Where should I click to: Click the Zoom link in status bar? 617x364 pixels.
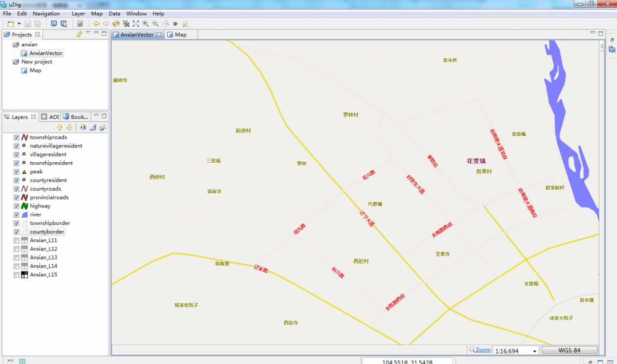[483, 350]
